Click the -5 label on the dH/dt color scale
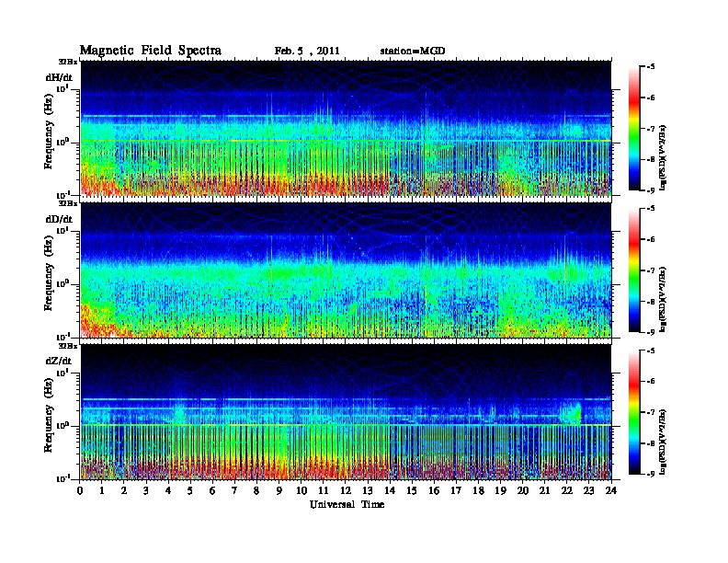The image size is (728, 563). point(651,67)
